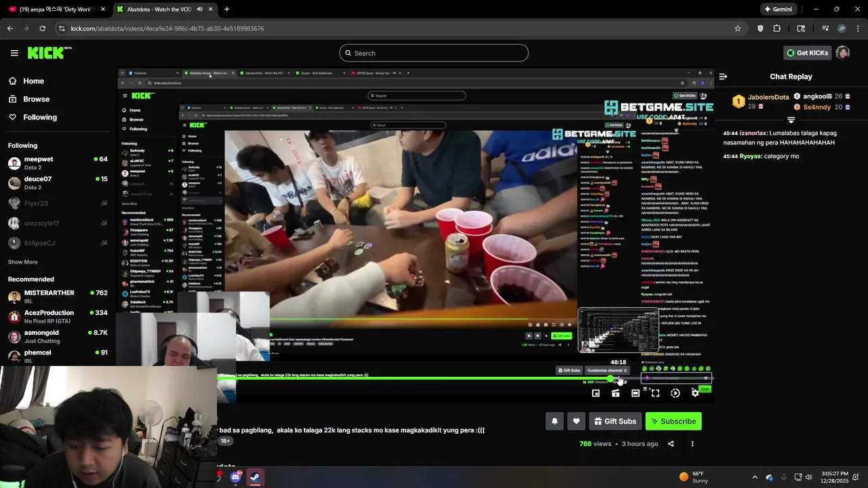Toggle notification bell for Abatdota
Screen dimensions: 868x488
[x=554, y=421]
